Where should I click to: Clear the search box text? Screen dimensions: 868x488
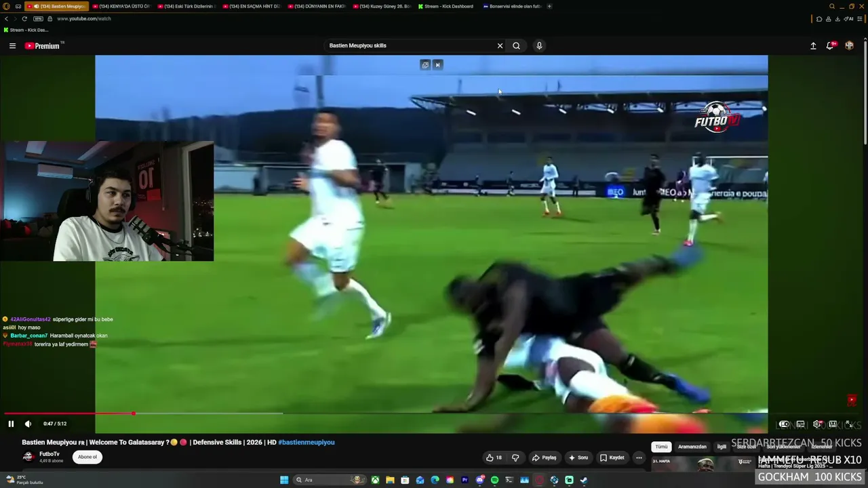(x=500, y=46)
